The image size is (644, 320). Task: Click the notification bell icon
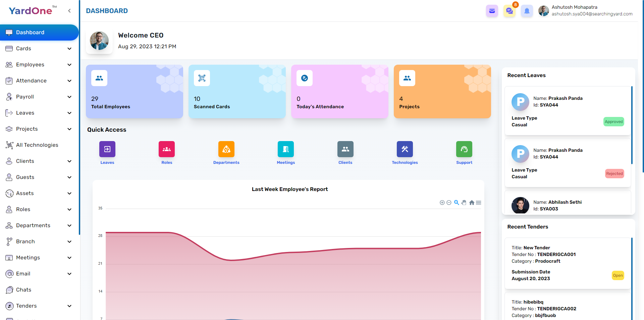click(527, 11)
